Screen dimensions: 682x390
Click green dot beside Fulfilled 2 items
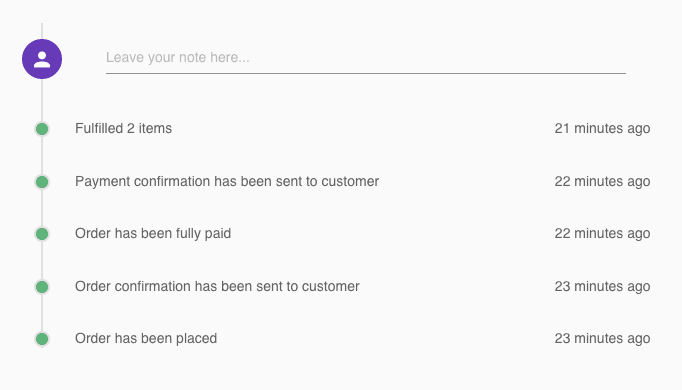42,129
